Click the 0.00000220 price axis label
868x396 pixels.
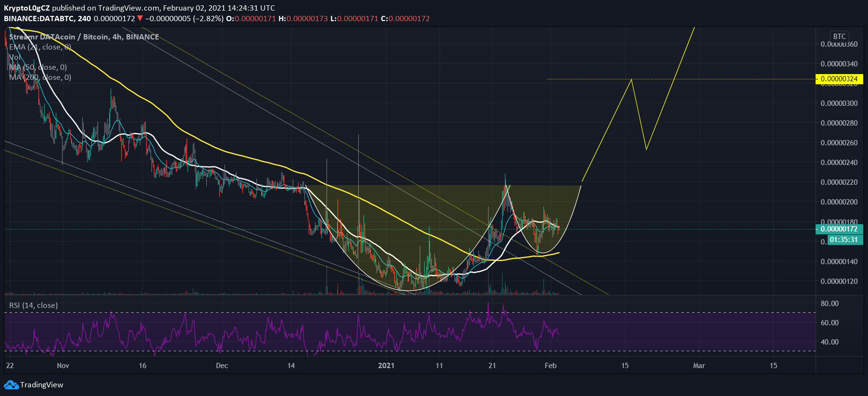(839, 182)
